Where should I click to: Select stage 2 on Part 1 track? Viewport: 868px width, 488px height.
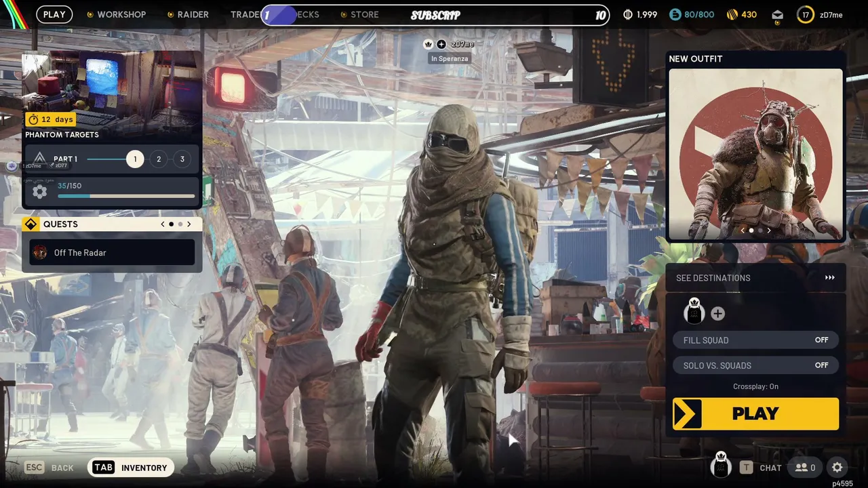click(159, 159)
